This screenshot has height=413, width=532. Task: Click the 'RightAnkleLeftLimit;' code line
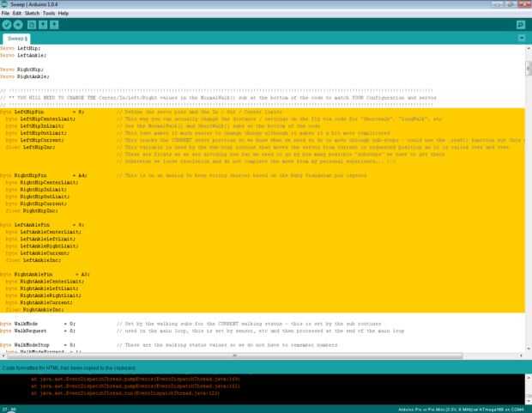tap(42, 288)
